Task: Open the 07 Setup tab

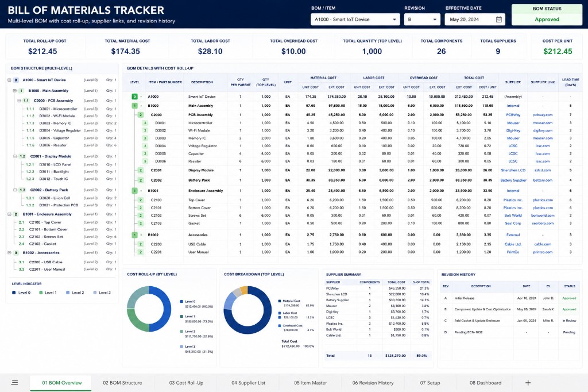Action: (x=430, y=383)
